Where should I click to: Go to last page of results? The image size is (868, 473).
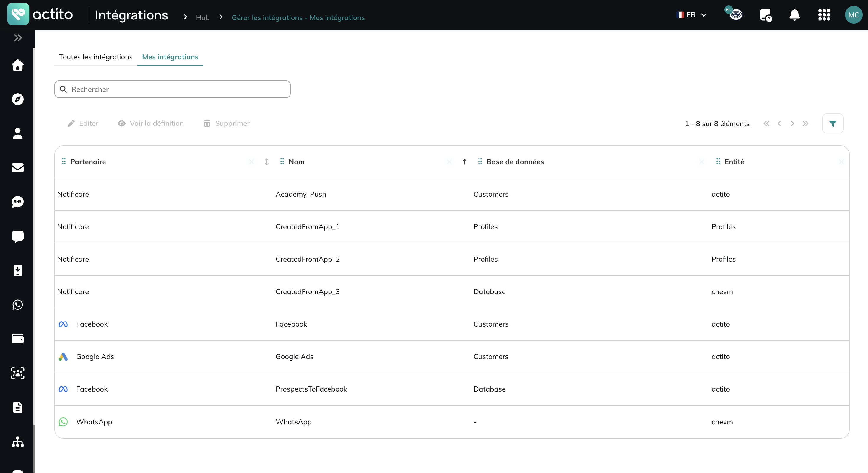coord(805,123)
